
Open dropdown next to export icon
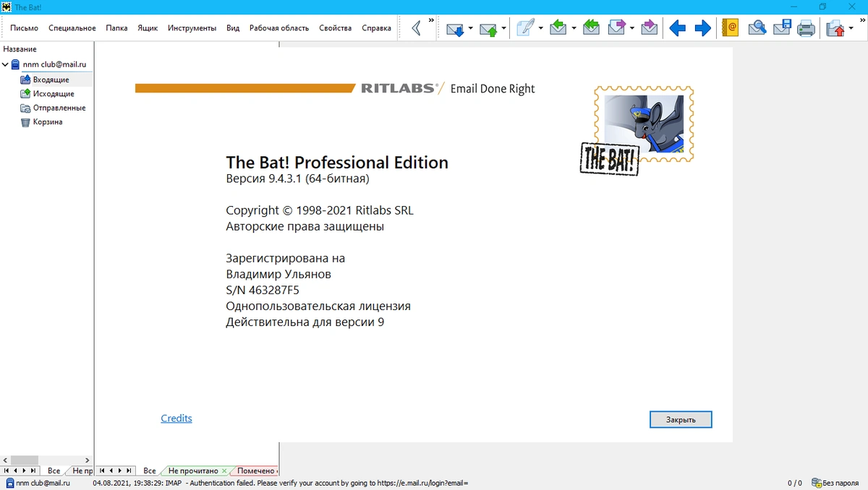pyautogui.click(x=851, y=29)
